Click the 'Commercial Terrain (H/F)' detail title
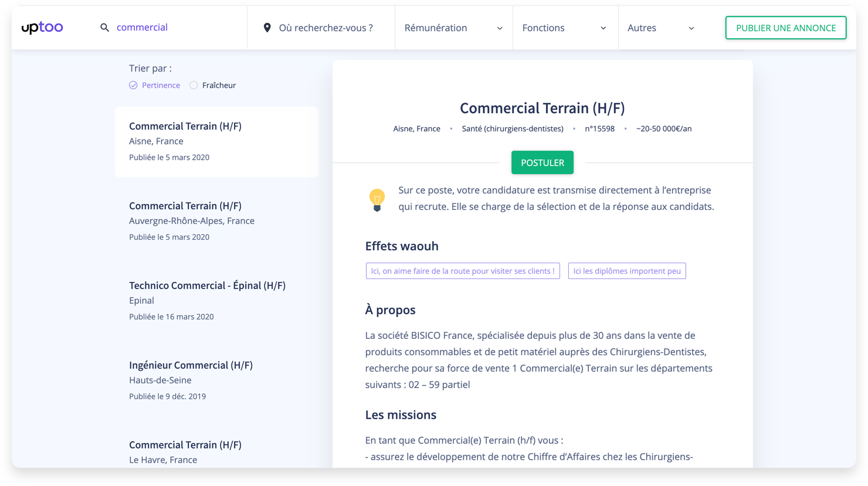 (x=542, y=108)
